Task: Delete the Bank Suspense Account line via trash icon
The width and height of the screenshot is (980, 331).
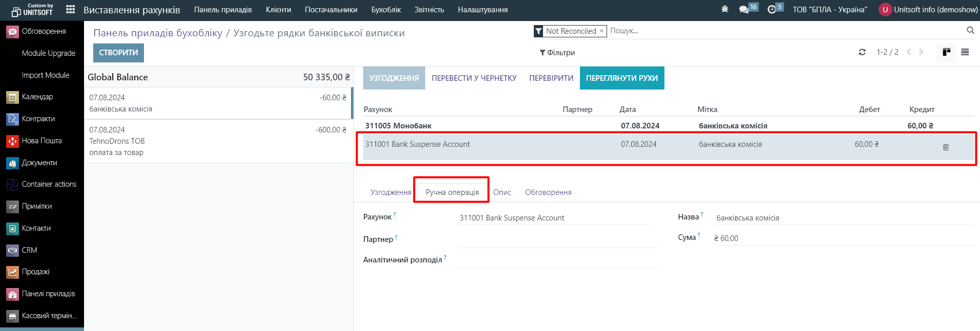Action: [946, 147]
